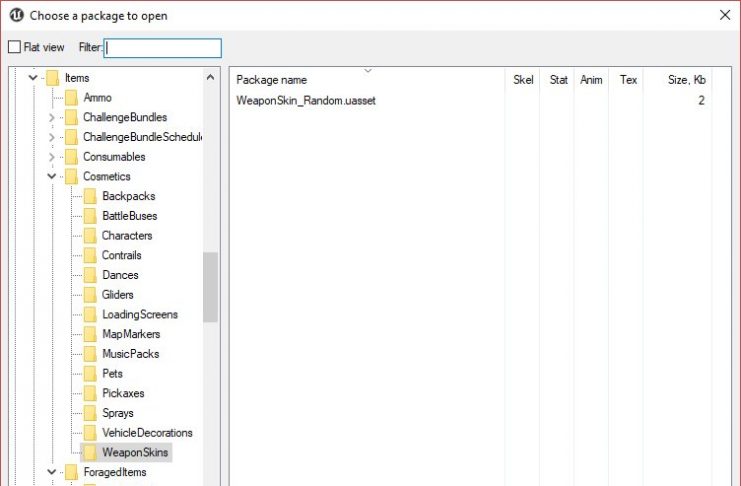Click the BattleBuses folder icon

[x=90, y=216]
